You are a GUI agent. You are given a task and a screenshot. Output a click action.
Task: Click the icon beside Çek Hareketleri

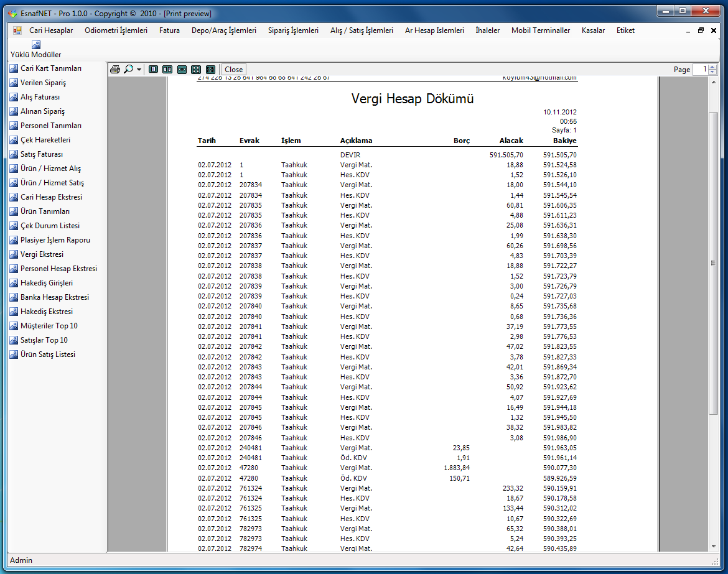(x=14, y=140)
